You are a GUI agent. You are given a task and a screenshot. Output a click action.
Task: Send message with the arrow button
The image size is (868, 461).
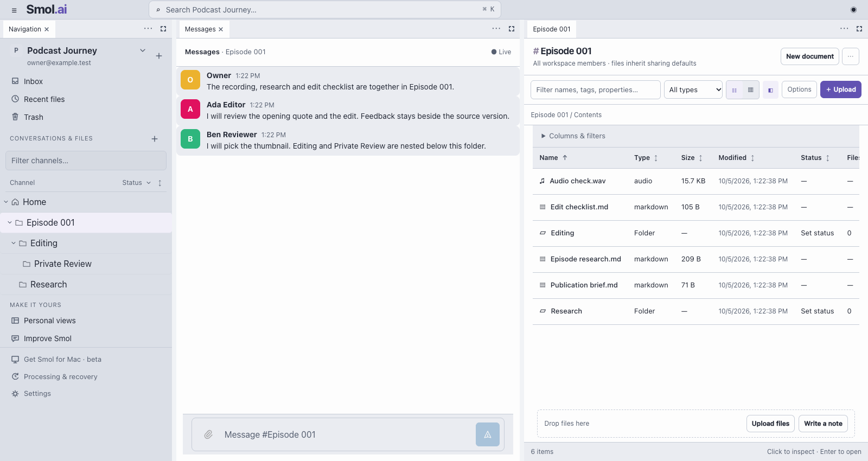pyautogui.click(x=487, y=434)
